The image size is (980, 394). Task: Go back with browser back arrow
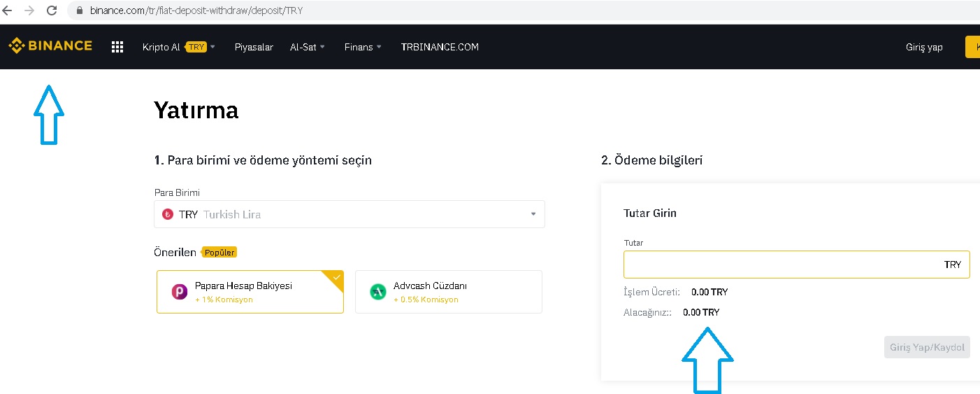pyautogui.click(x=8, y=10)
